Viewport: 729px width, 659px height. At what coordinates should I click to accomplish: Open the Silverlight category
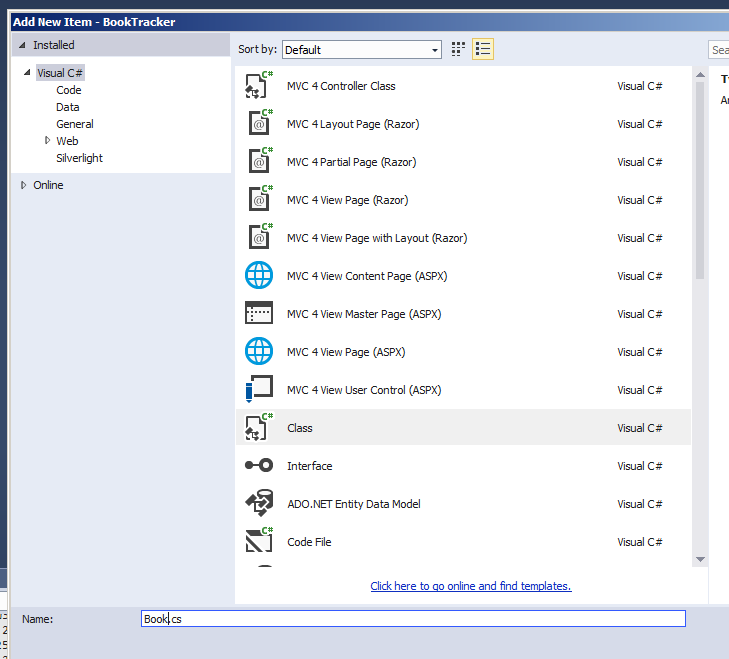tap(79, 158)
